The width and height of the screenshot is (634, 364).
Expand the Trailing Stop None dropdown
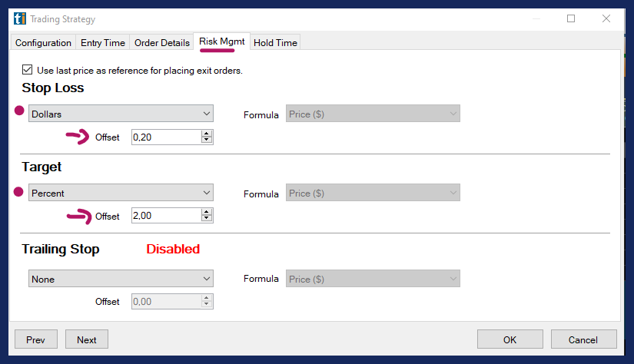coord(120,280)
